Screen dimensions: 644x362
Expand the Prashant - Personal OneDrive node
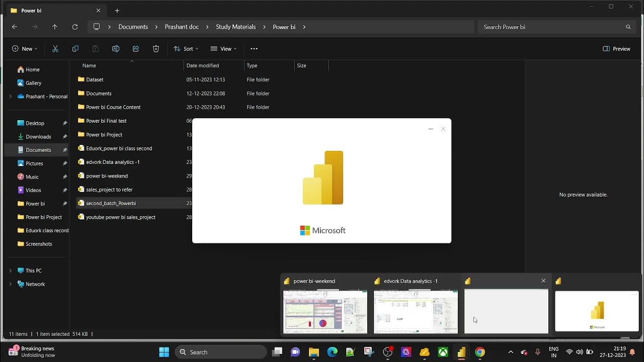click(x=10, y=96)
